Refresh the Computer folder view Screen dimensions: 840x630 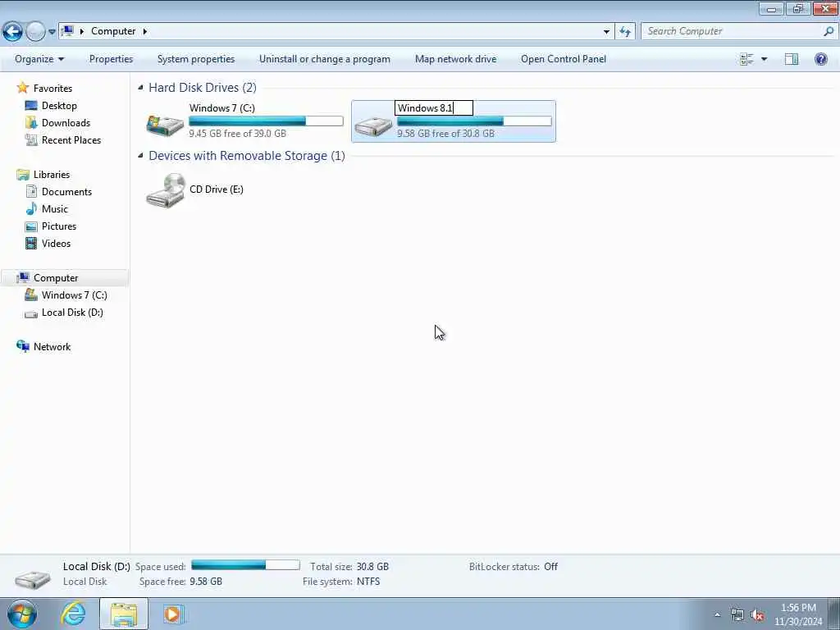624,32
